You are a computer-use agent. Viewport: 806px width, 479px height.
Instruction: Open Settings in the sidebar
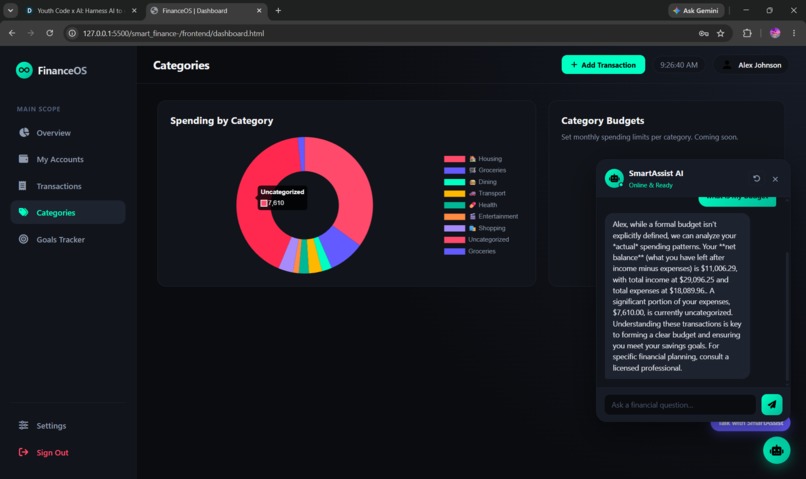[68, 426]
